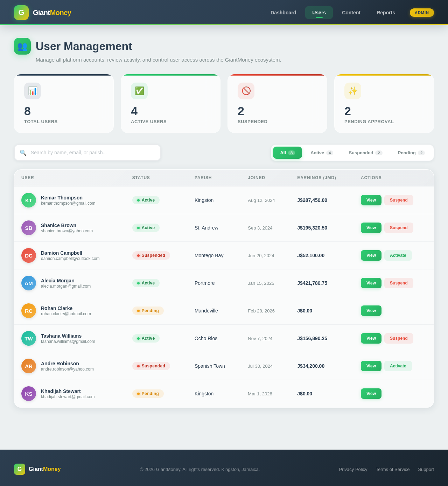The image size is (448, 486).
Task: Select the All filter showing 8 users
Action: pos(287,153)
